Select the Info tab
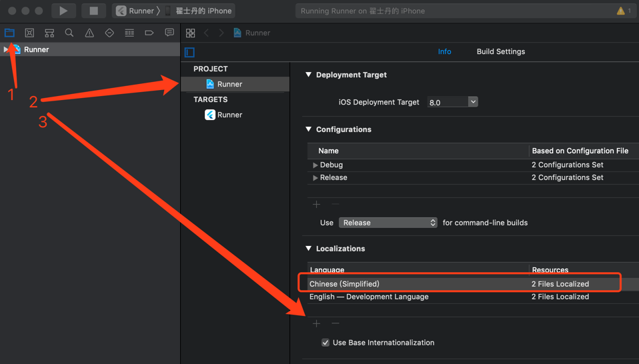This screenshot has width=639, height=364. coord(444,51)
